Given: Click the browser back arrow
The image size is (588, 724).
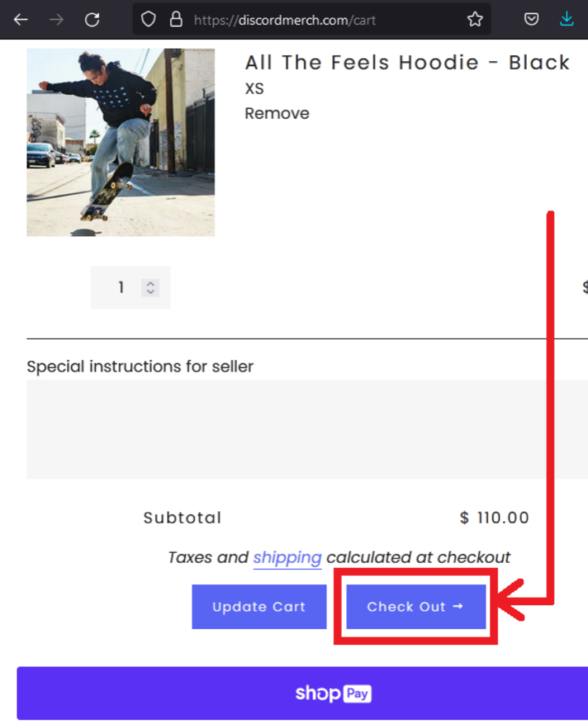Looking at the screenshot, I should click(21, 19).
